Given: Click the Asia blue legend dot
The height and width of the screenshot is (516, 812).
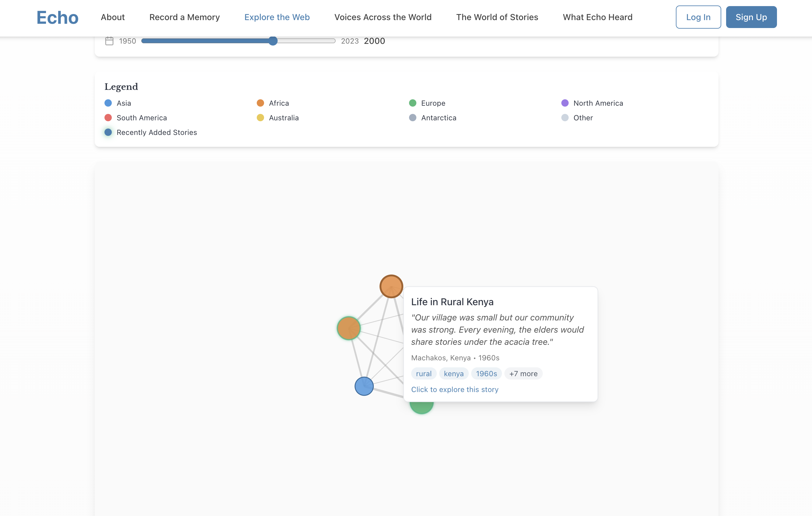Looking at the screenshot, I should pos(108,103).
